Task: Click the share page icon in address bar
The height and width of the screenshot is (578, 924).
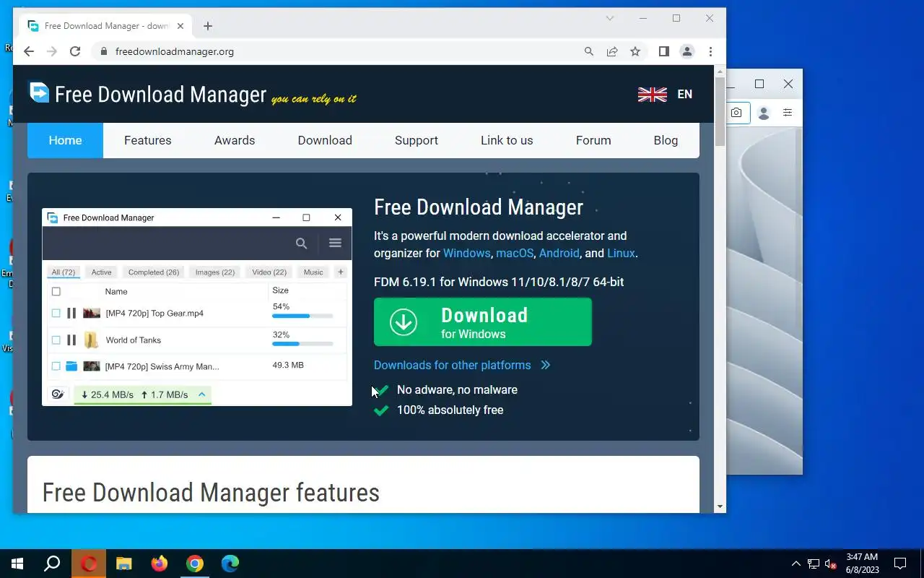Action: tap(612, 51)
